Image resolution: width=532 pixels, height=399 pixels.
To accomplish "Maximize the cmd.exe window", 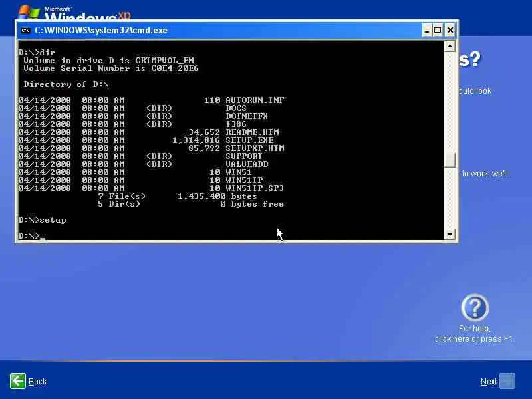I will point(438,30).
